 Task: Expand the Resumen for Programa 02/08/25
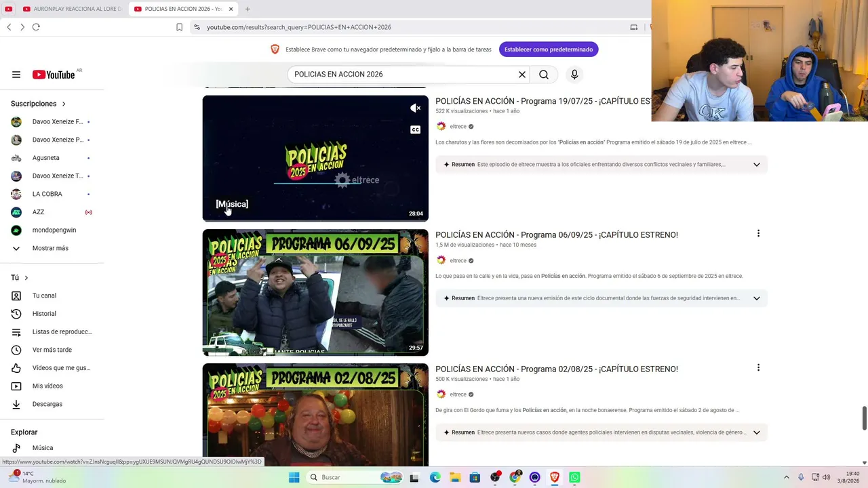click(757, 432)
